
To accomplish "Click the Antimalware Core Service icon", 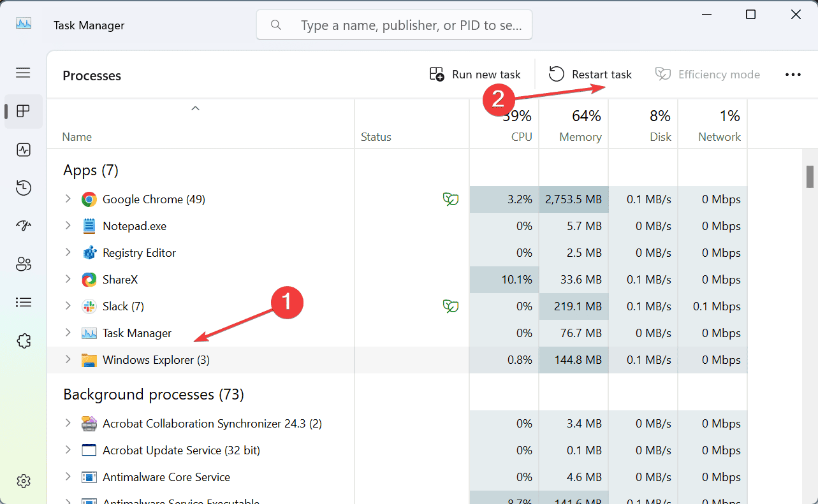I will (89, 477).
